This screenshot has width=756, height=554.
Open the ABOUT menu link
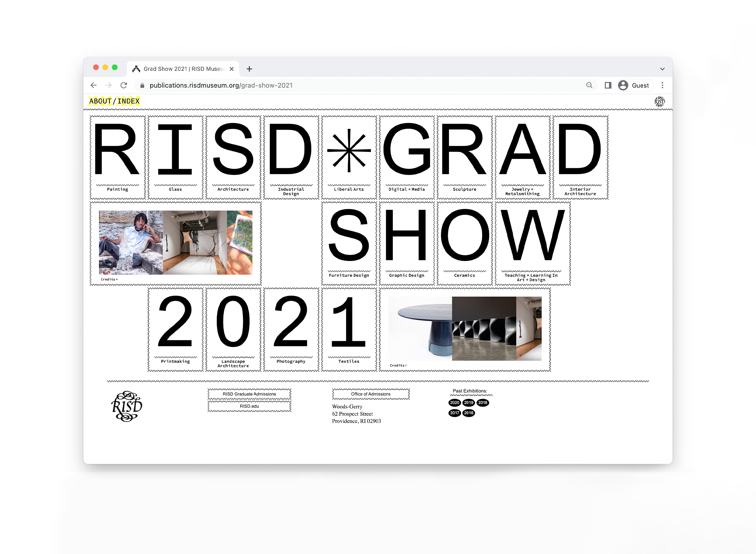100,101
